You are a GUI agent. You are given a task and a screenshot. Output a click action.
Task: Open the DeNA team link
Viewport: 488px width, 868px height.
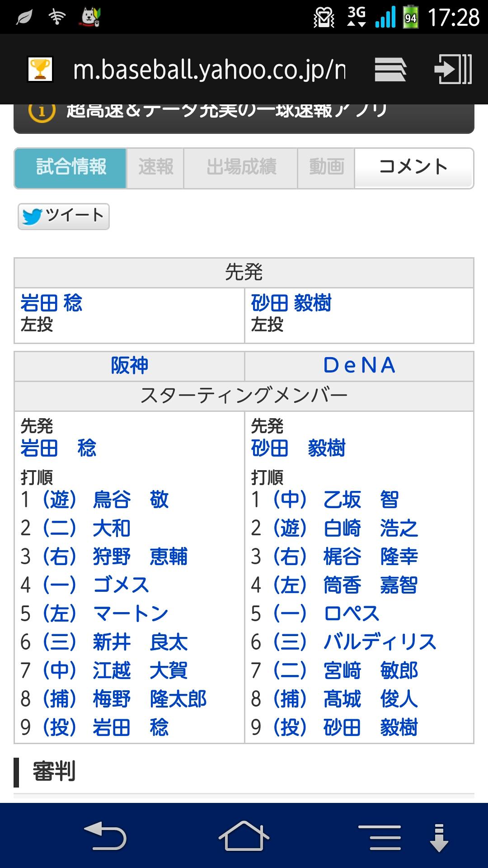pyautogui.click(x=359, y=366)
